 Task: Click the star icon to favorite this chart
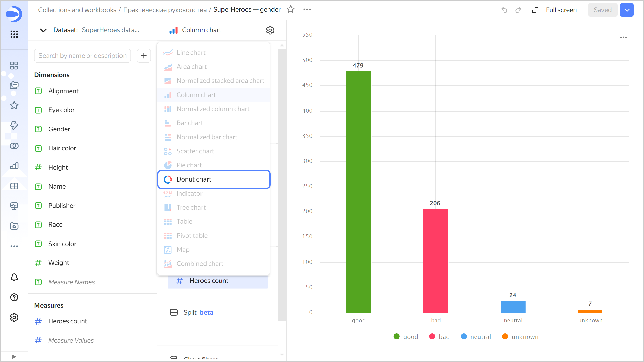pyautogui.click(x=291, y=9)
